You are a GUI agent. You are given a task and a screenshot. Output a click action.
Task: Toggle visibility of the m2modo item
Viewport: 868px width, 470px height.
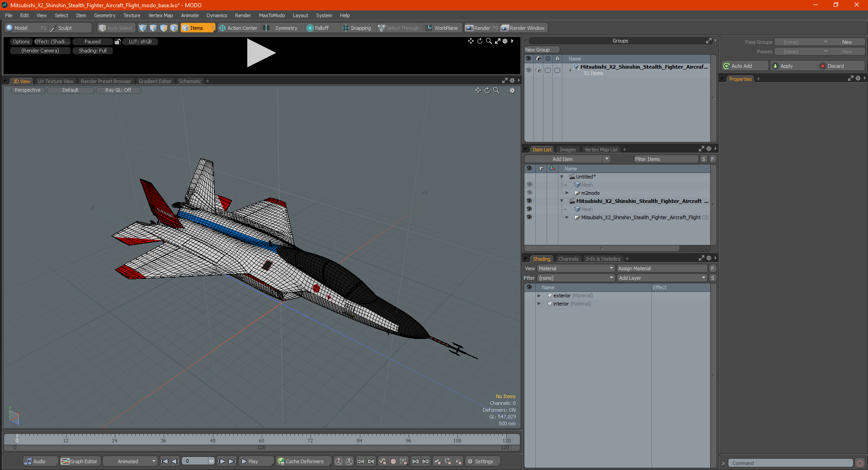529,193
